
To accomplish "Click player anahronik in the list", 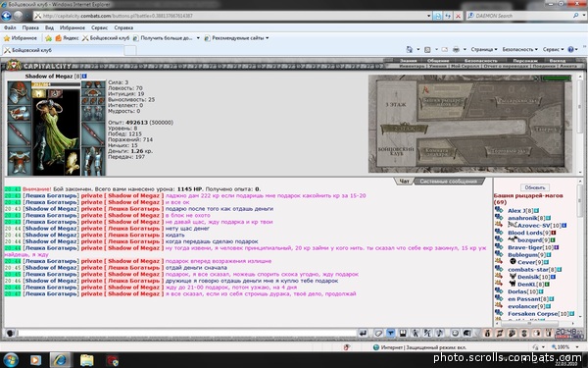I will [522, 218].
